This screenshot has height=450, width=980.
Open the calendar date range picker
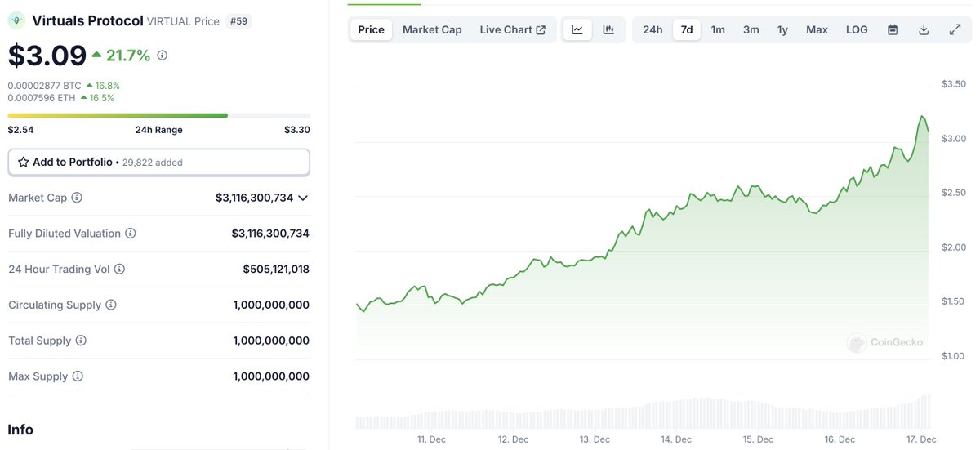(x=893, y=29)
